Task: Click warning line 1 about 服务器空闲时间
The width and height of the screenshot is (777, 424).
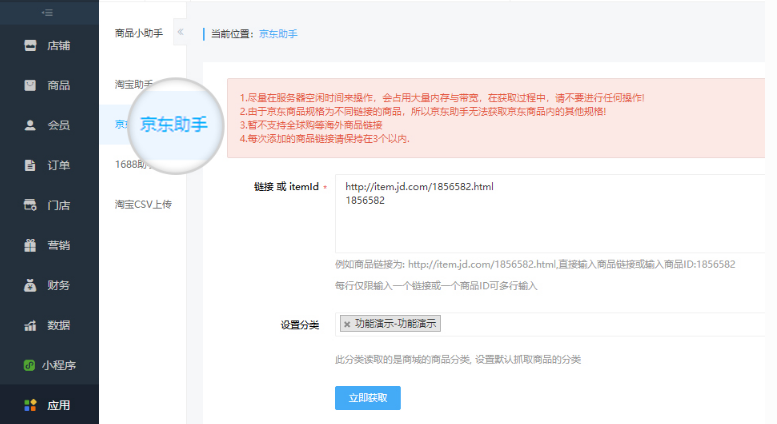Action: pos(442,98)
